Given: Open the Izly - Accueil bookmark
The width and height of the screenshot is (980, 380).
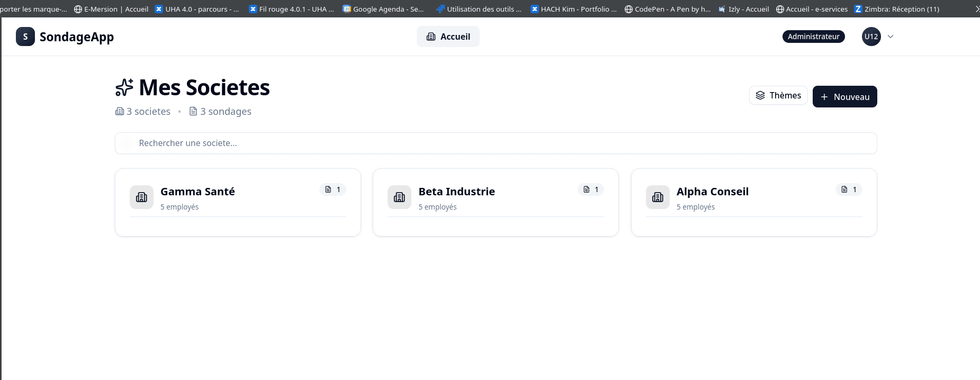Looking at the screenshot, I should [x=743, y=9].
